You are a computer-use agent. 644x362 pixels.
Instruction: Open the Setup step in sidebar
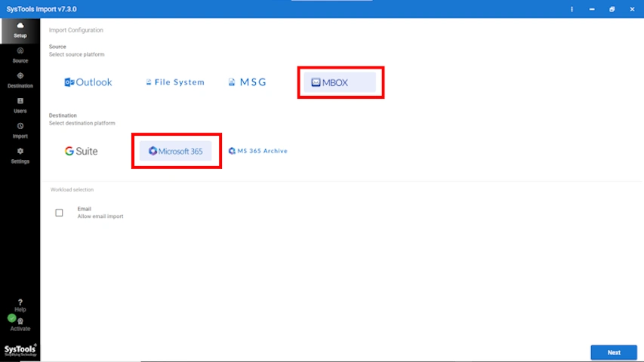click(20, 30)
